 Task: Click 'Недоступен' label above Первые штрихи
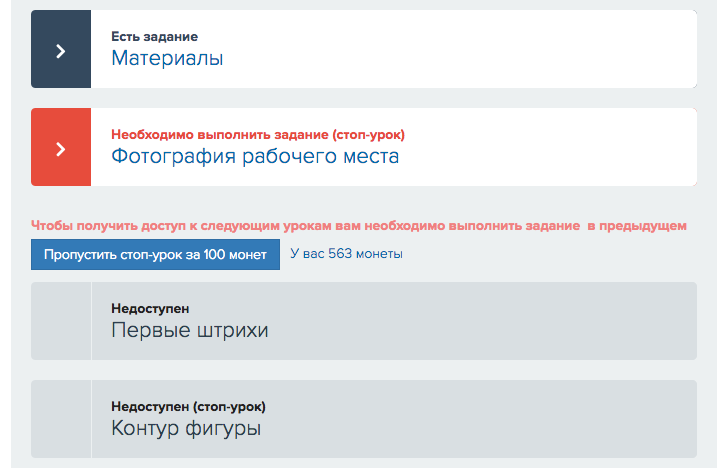[150, 308]
